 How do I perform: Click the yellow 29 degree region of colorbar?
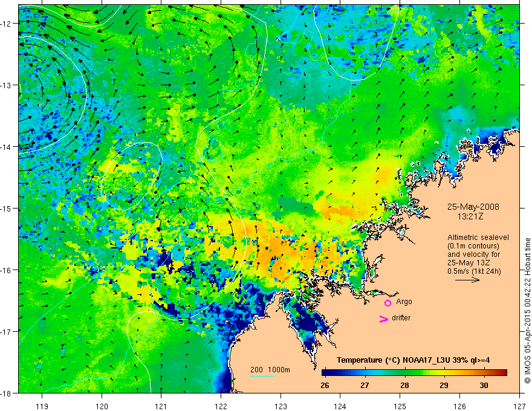tap(444, 373)
